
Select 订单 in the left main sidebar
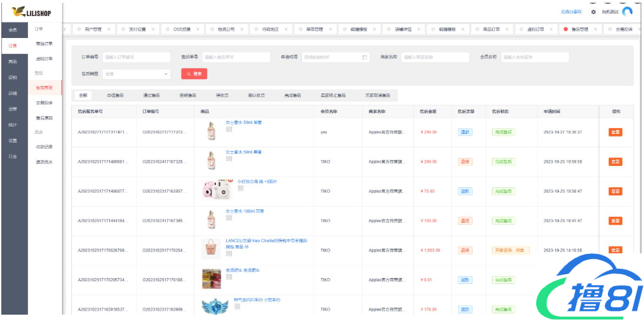13,45
